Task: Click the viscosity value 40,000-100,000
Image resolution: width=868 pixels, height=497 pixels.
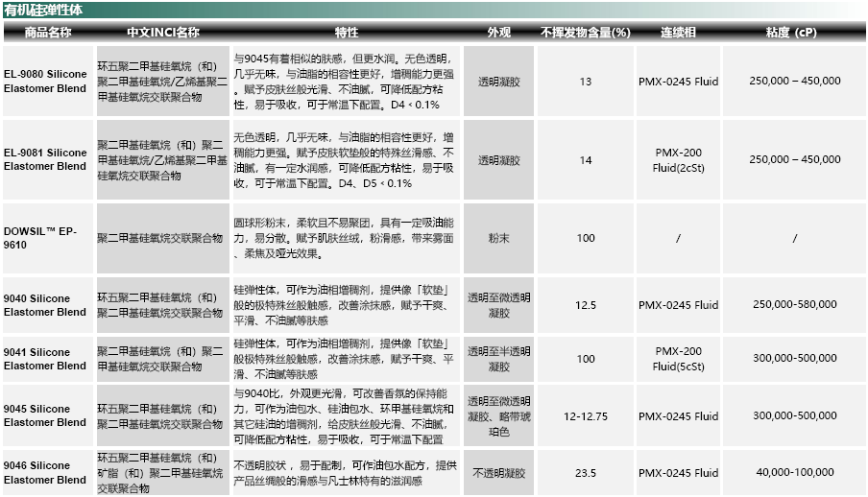Action: 795,472
